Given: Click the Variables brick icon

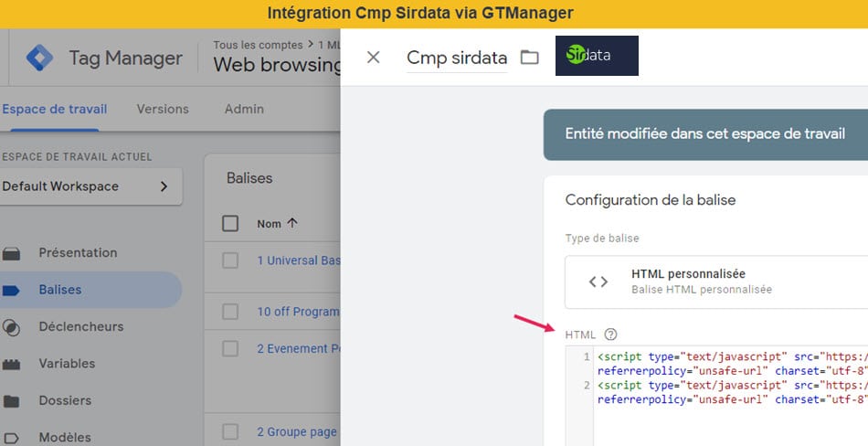Looking at the screenshot, I should [x=11, y=365].
